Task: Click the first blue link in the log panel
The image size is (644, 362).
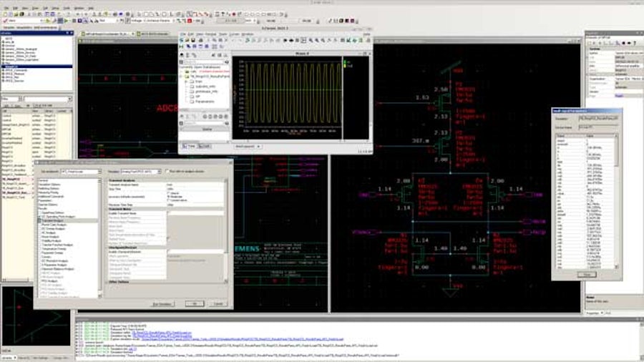Action: click(162, 333)
